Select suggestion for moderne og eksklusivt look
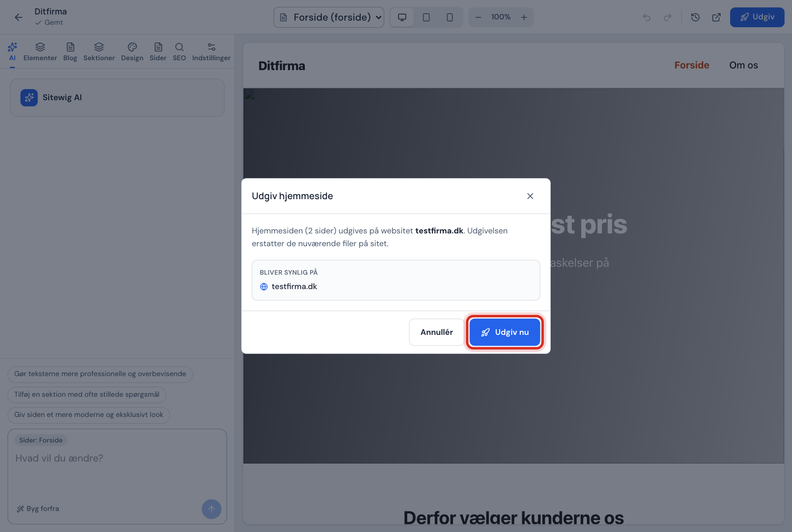The height and width of the screenshot is (532, 792). 89,415
